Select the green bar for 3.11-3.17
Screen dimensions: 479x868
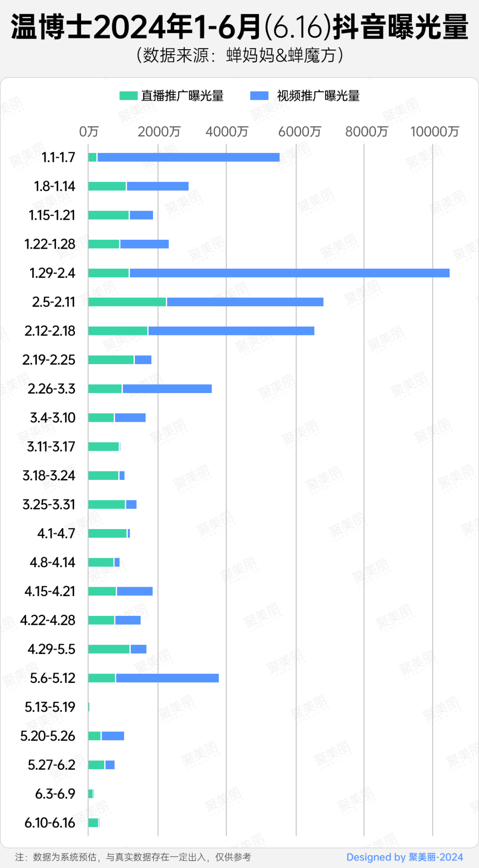[103, 447]
